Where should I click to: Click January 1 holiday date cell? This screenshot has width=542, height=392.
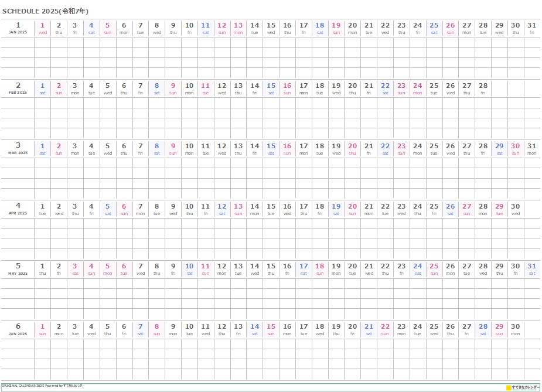tap(42, 28)
